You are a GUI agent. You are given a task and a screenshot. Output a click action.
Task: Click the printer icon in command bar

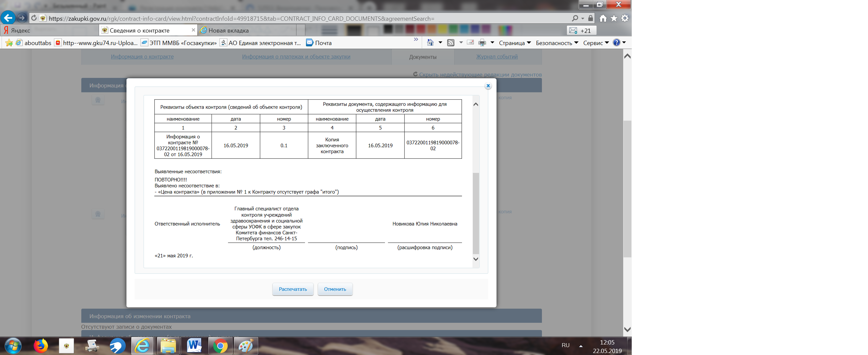[x=482, y=43]
